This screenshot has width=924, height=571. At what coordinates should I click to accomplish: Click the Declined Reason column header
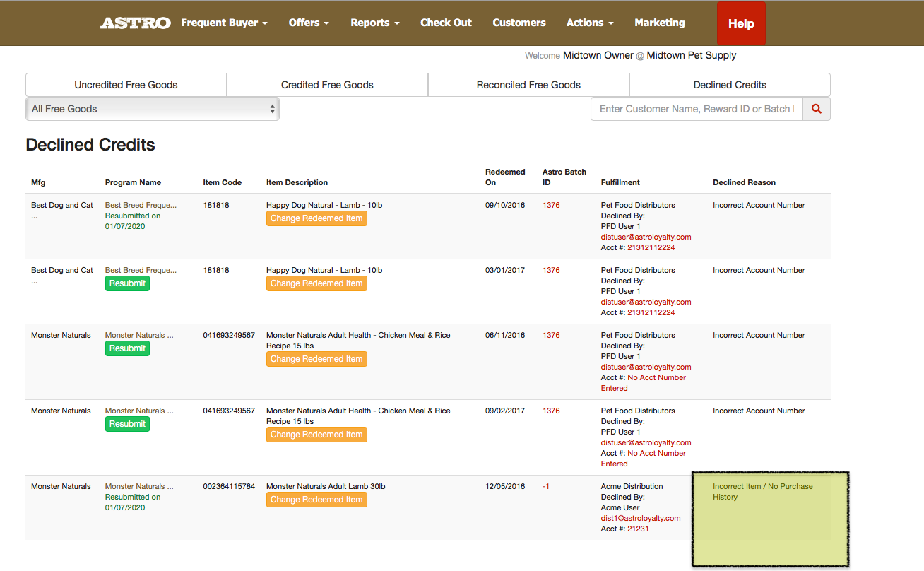click(744, 182)
